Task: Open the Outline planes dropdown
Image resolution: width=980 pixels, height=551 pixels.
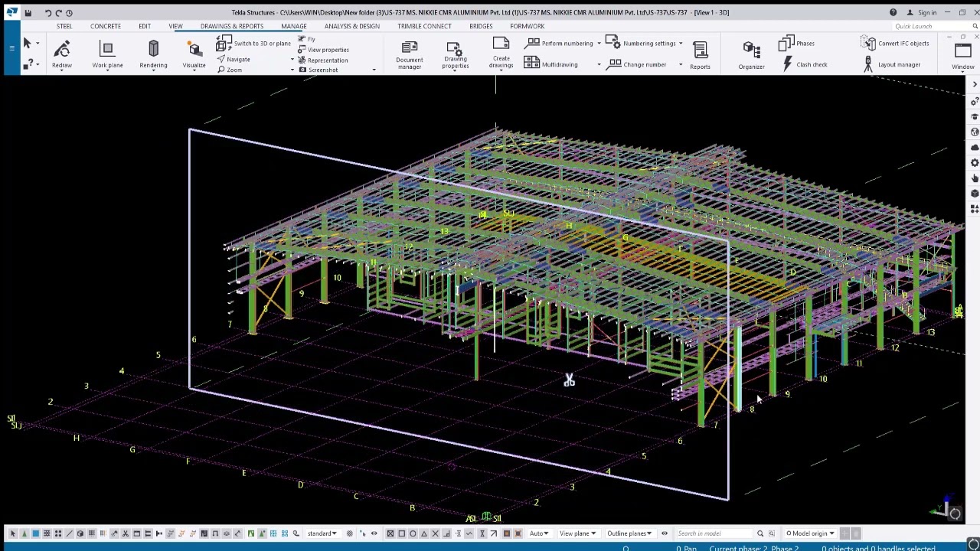Action: coord(629,533)
